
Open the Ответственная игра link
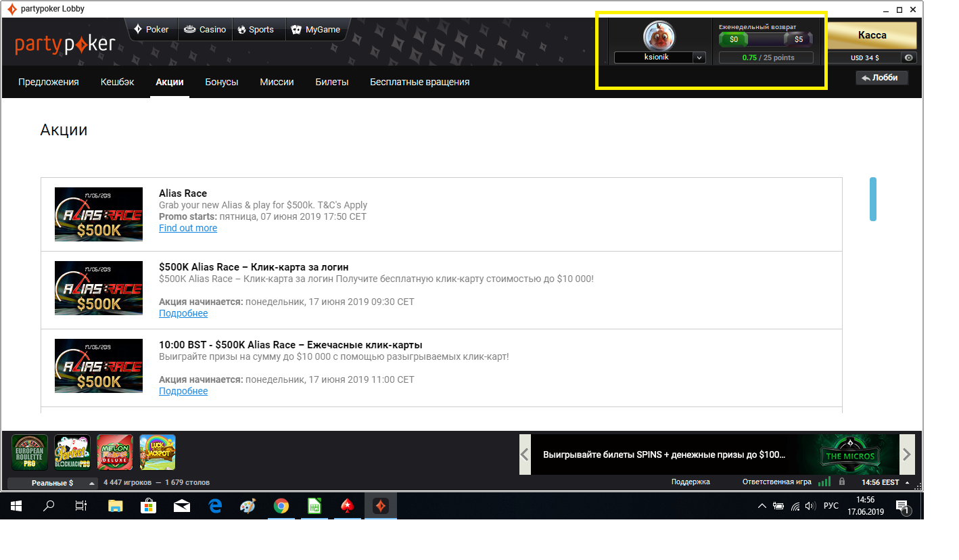point(776,482)
